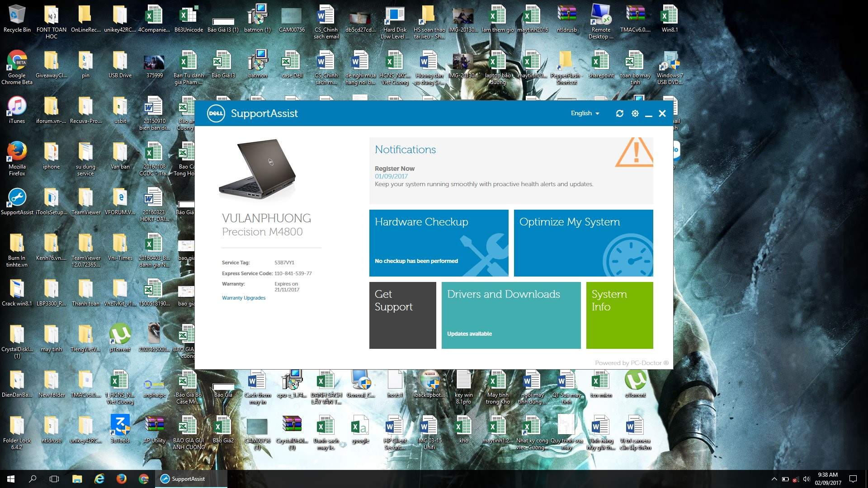Select the Service Tag value 53B7VY1
Viewport: 868px width, 488px height.
coord(284,263)
